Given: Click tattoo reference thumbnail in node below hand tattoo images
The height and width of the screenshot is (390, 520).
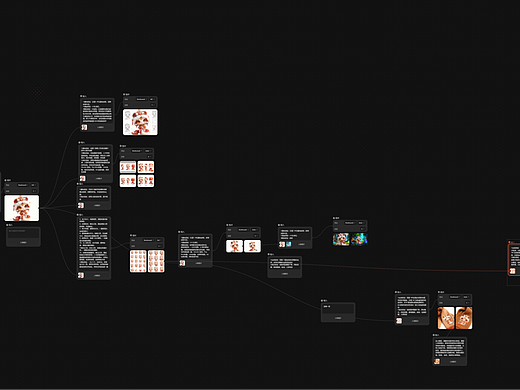Looking at the screenshot, I should [x=437, y=362].
